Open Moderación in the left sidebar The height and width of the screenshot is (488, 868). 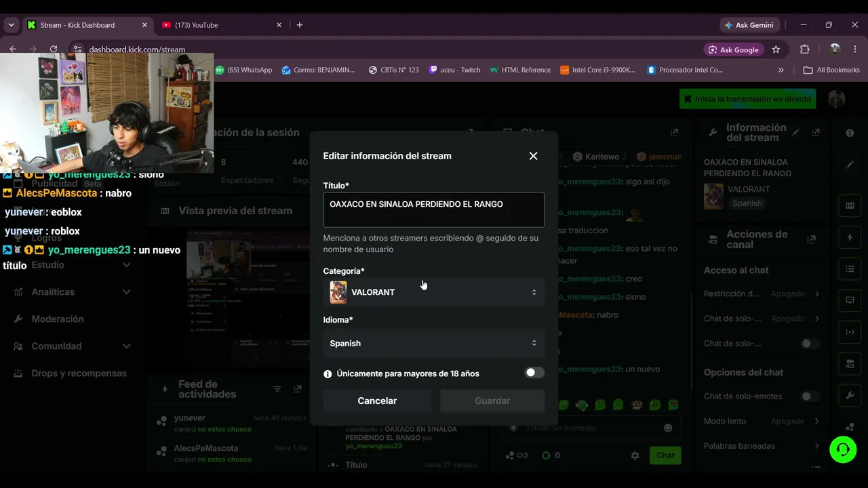coord(58,319)
